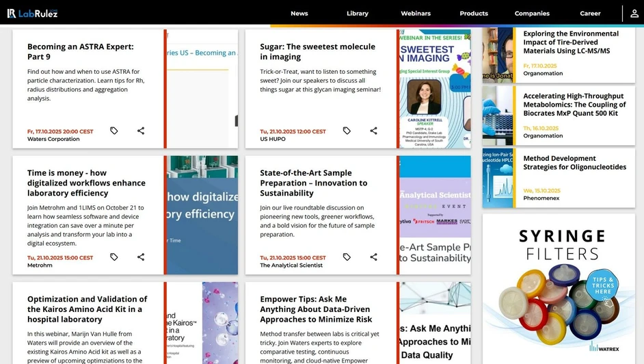Open the Oligonucleotides chromatogram thumbnail
This screenshot has height=364, width=644.
498,178
